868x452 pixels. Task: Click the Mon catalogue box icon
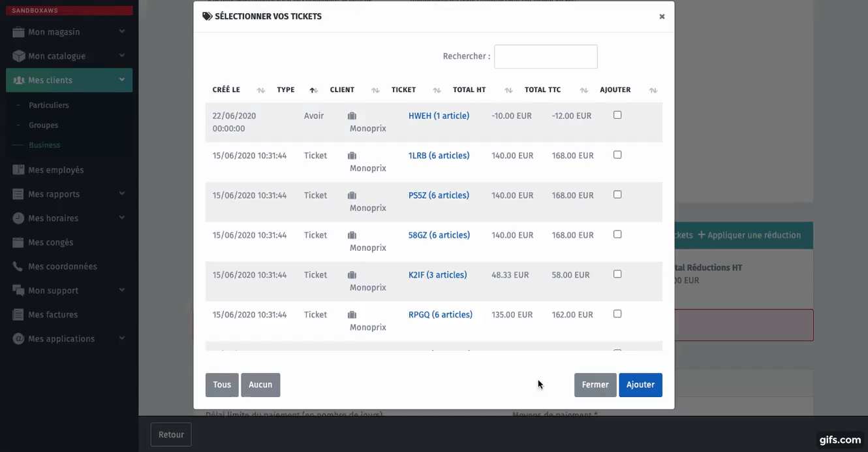click(18, 56)
